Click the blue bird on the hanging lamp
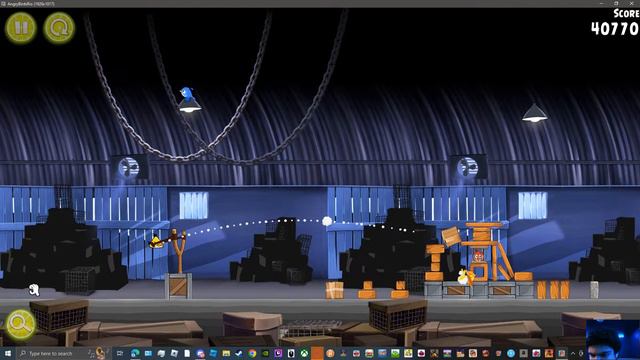This screenshot has height=360, width=640. (x=187, y=93)
